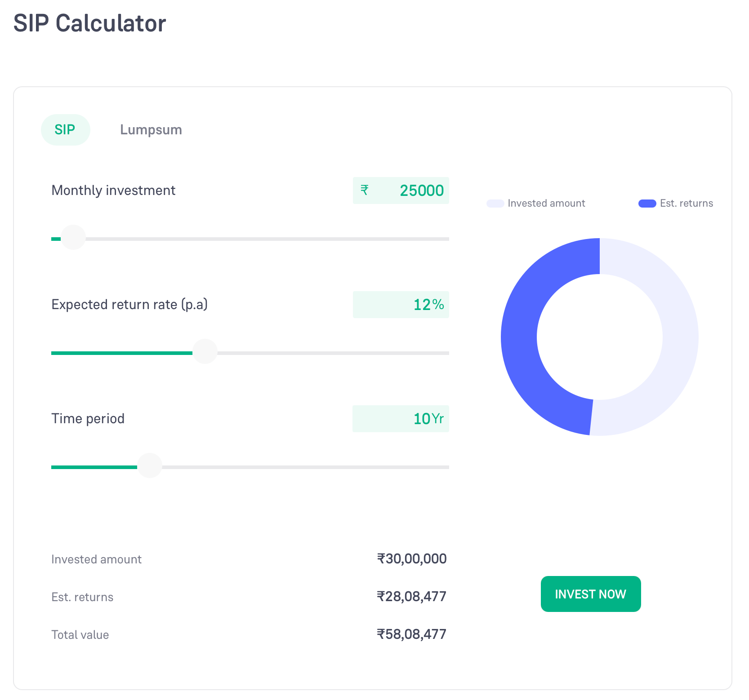Switch to the Lumpsum tab
749x700 pixels.
click(151, 130)
